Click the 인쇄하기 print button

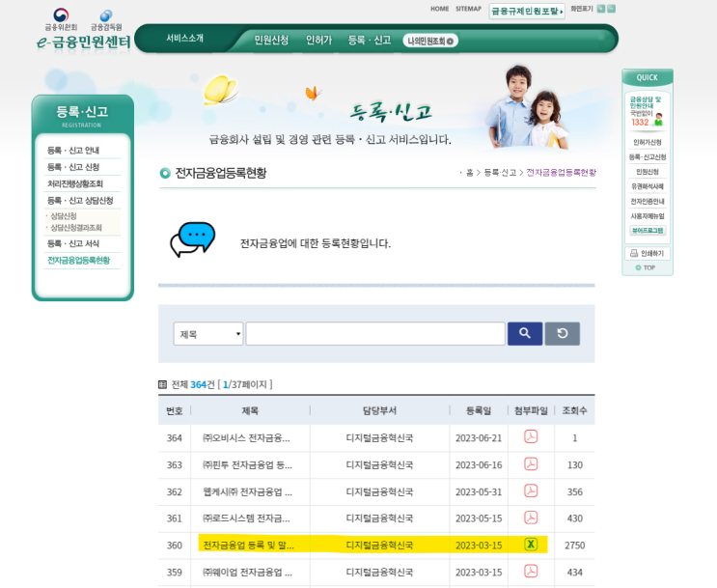tap(648, 253)
